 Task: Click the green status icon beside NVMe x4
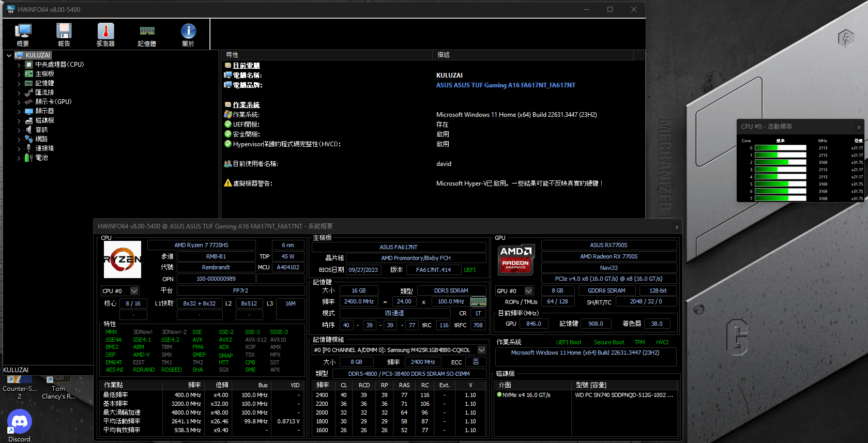pos(499,395)
